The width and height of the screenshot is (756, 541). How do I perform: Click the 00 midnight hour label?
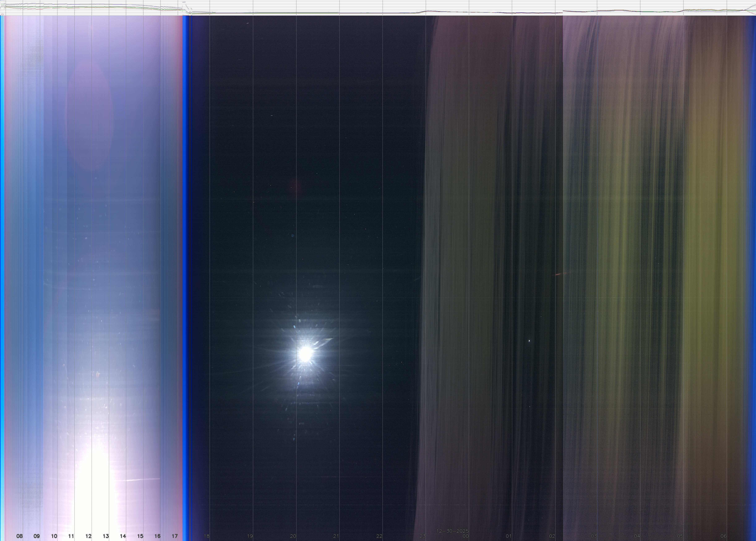point(466,536)
